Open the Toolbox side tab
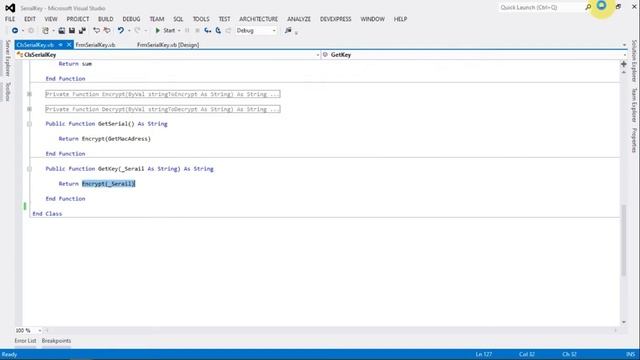 [x=7, y=91]
